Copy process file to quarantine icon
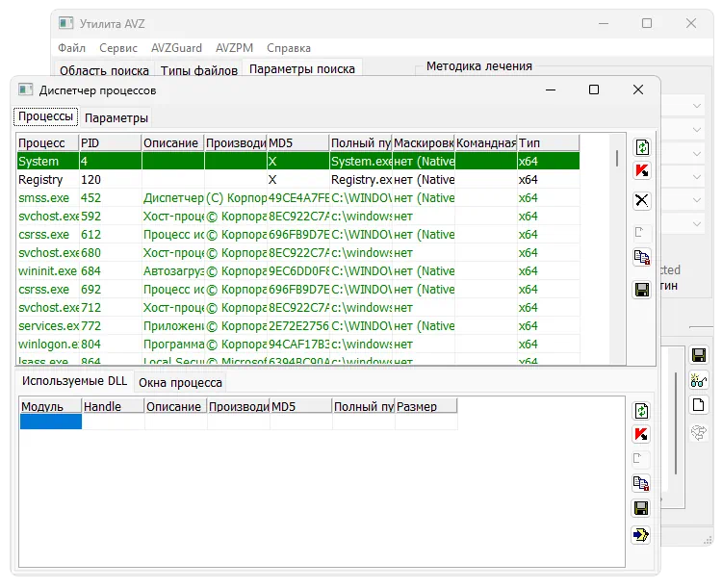Screen dimensions: 722x588 click(642, 257)
